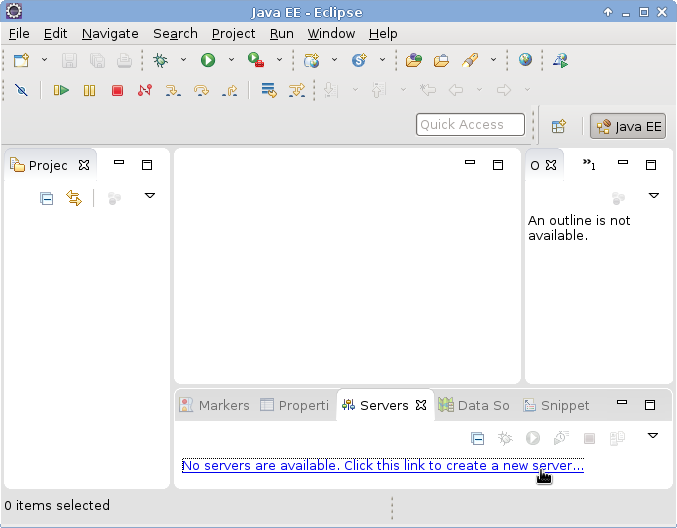Switch to the Markers tab
Screen dimensions: 677x528
tap(214, 405)
